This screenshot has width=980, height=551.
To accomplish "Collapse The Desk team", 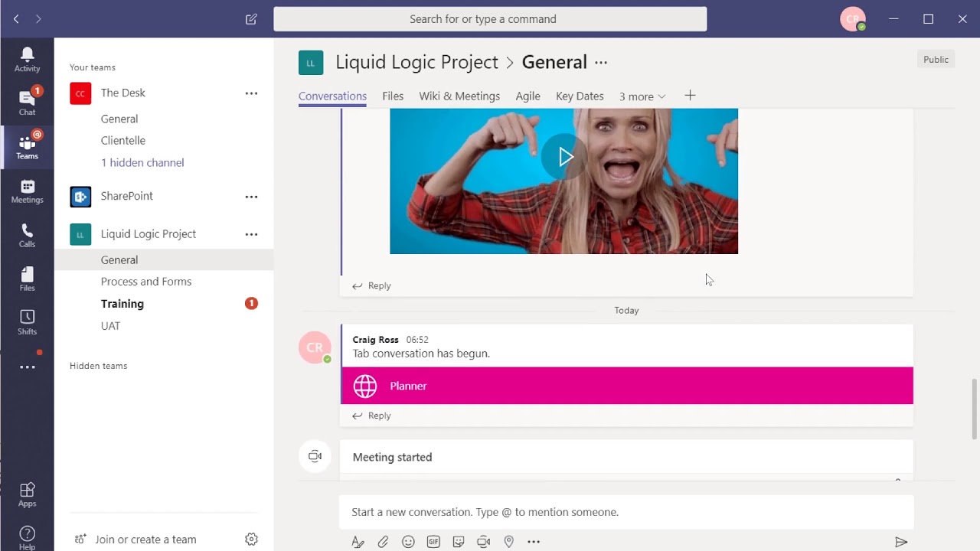I will [122, 93].
